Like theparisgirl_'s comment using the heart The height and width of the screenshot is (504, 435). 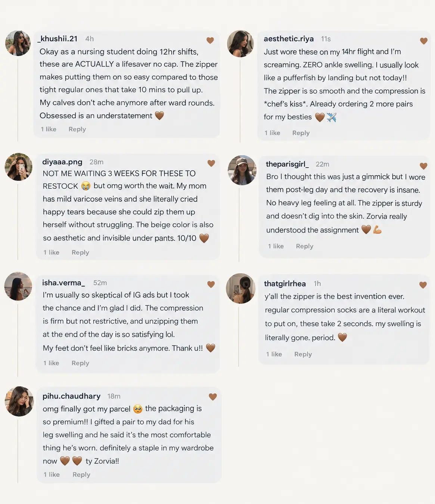coord(423,166)
